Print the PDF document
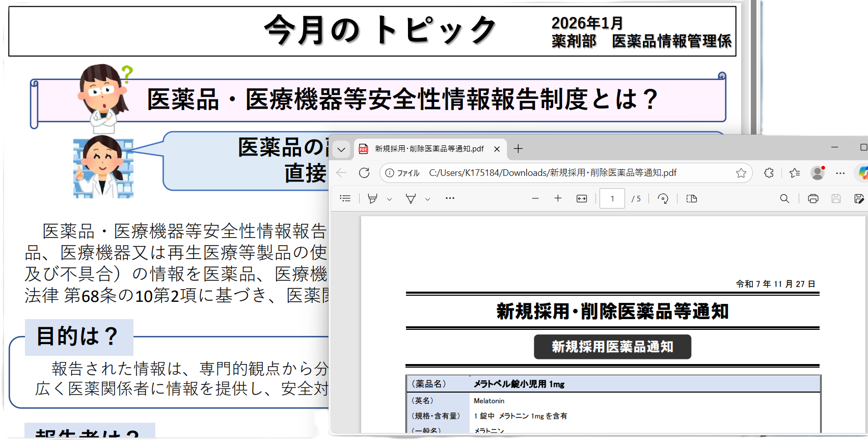The width and height of the screenshot is (868, 440). (813, 198)
